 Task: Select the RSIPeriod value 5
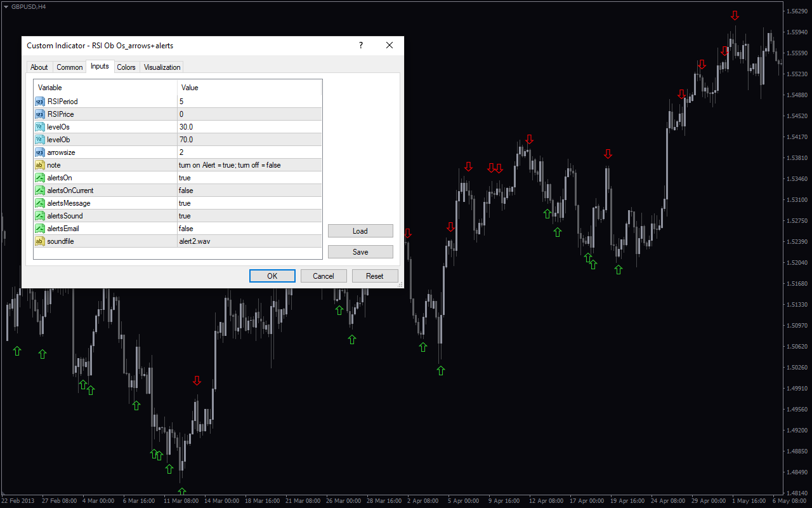tap(249, 102)
